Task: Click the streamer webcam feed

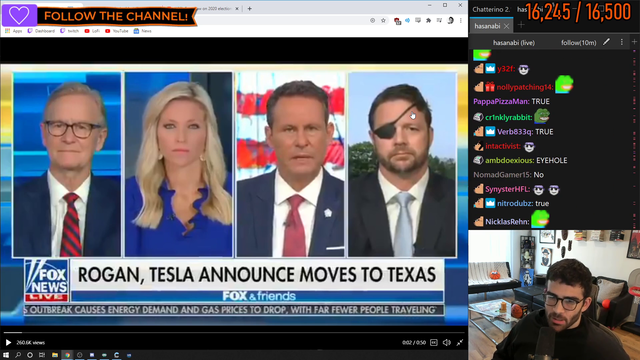Action: click(554, 295)
